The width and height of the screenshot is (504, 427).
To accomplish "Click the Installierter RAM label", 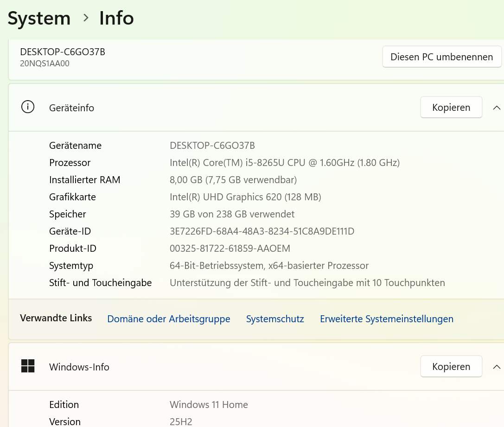I will click(x=84, y=179).
